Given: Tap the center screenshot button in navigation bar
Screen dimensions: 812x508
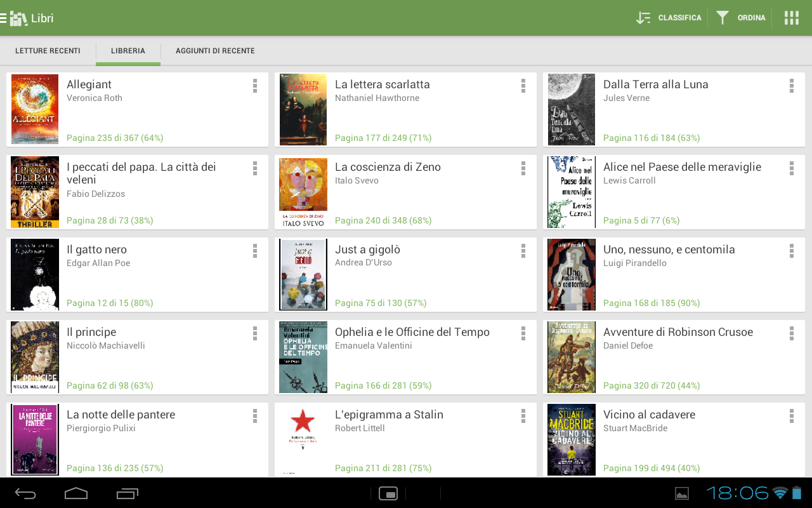Looking at the screenshot, I should click(388, 493).
